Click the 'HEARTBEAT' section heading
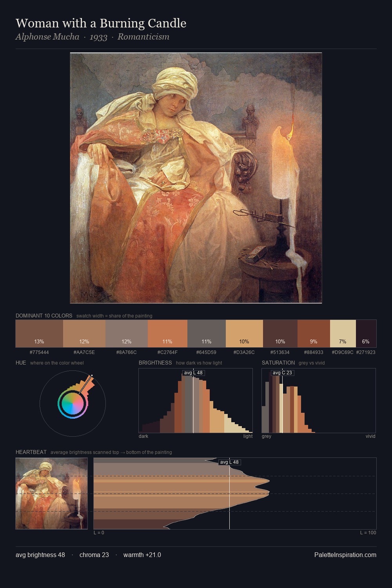392x588 pixels. [31, 452]
